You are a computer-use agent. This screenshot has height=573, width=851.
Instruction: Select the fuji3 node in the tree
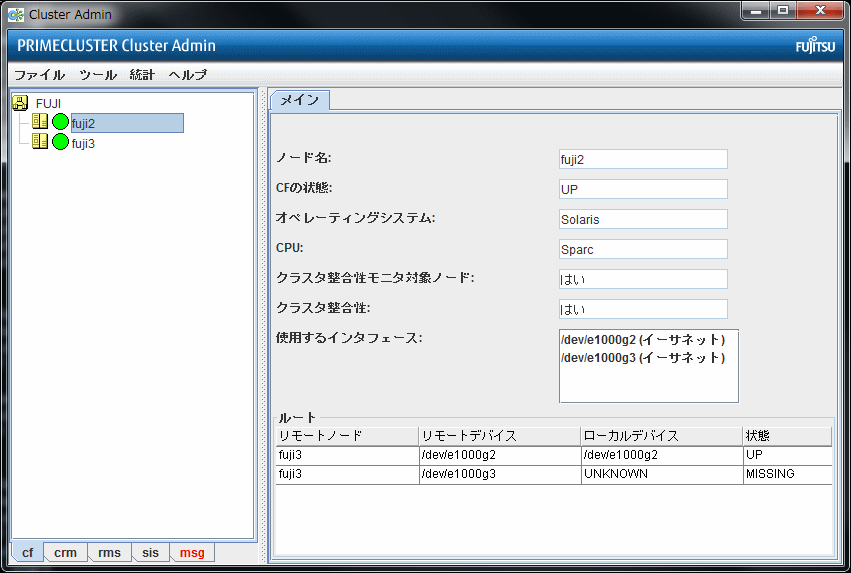[83, 144]
